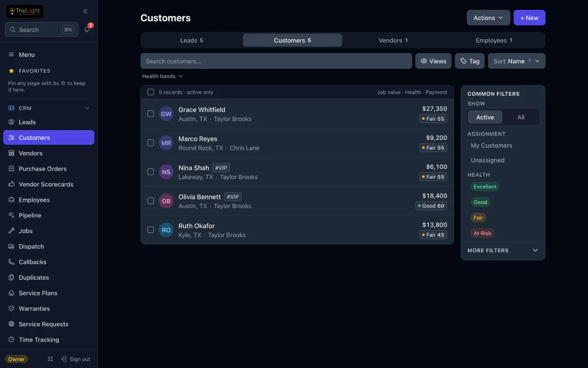Open the Sort Name dropdown
The height and width of the screenshot is (368, 588).
point(516,61)
